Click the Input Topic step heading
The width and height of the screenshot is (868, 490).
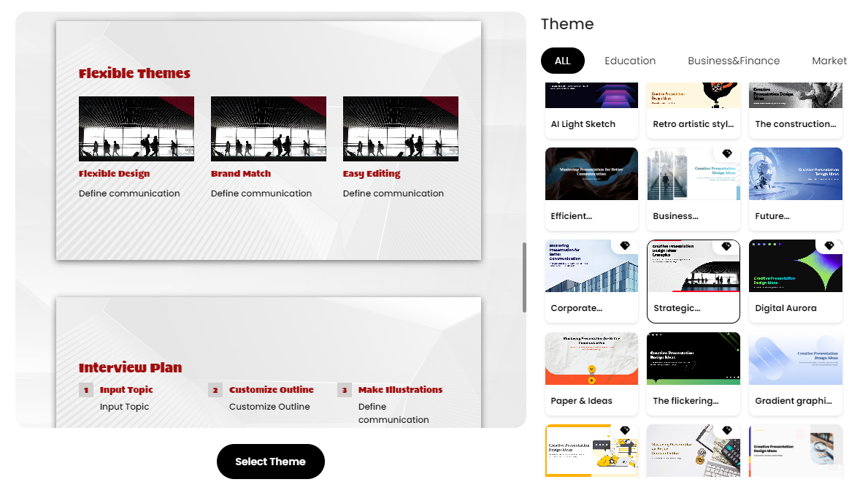tap(126, 390)
